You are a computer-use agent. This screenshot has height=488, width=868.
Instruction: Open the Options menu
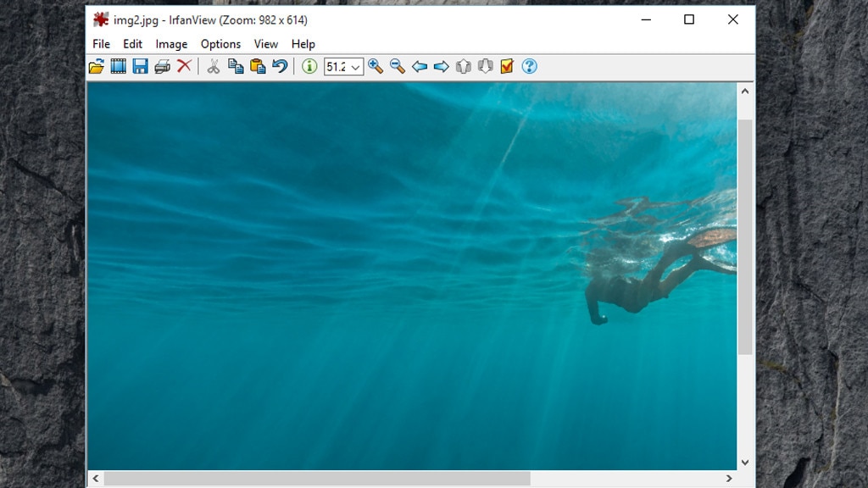pyautogui.click(x=220, y=44)
